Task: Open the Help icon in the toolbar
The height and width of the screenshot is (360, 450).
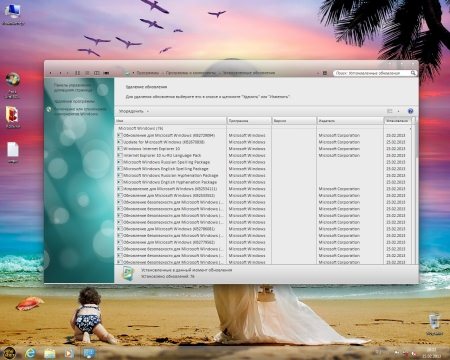Action: [410, 111]
